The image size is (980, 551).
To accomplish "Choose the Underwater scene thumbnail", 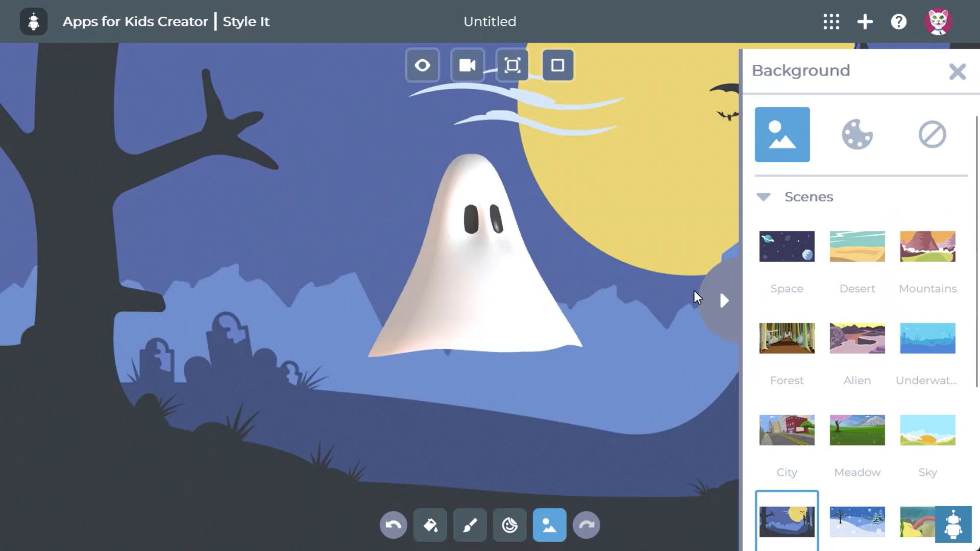I will click(x=927, y=338).
